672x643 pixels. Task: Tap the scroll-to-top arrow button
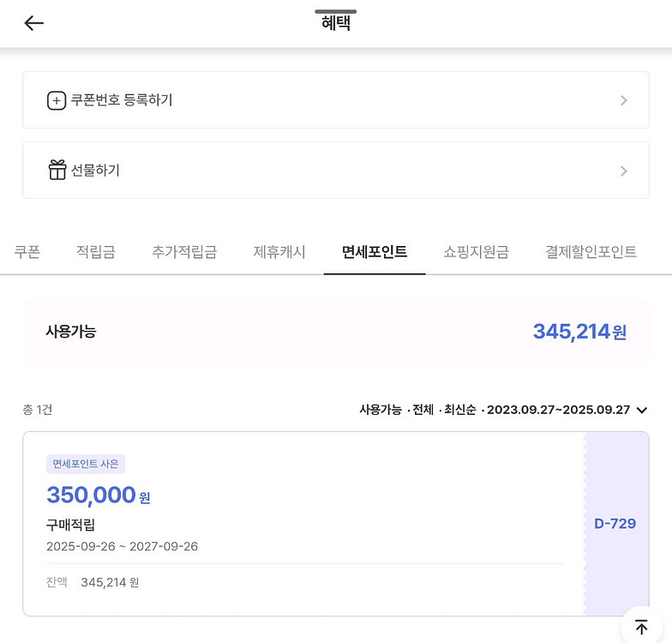(x=641, y=627)
